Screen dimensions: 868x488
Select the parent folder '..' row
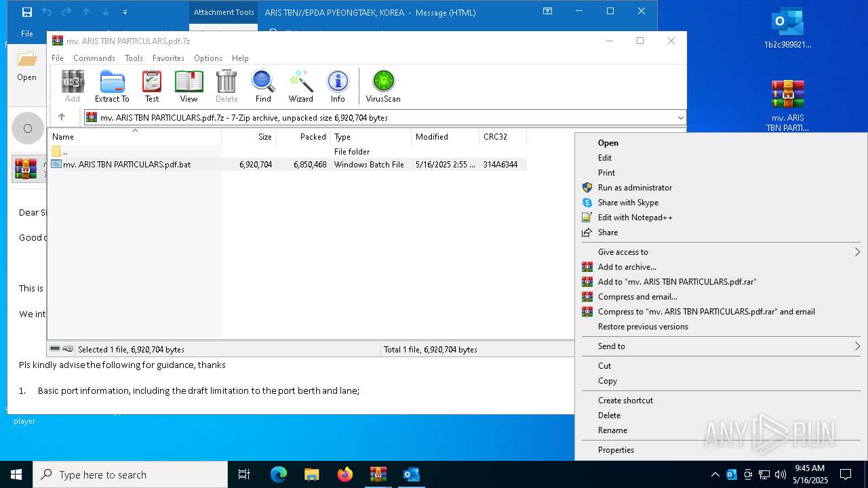tap(288, 151)
